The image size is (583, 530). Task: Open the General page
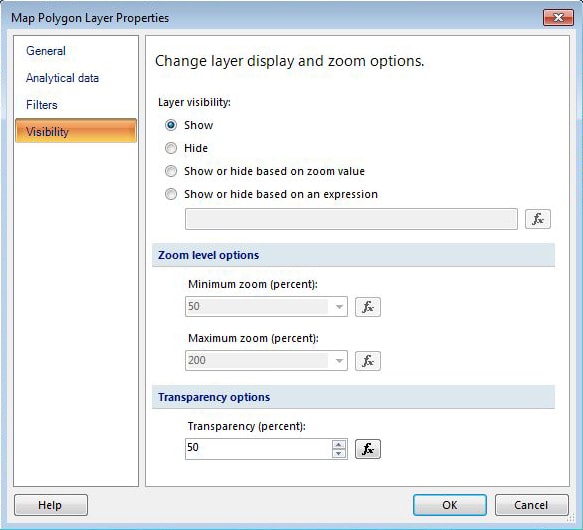click(x=46, y=51)
